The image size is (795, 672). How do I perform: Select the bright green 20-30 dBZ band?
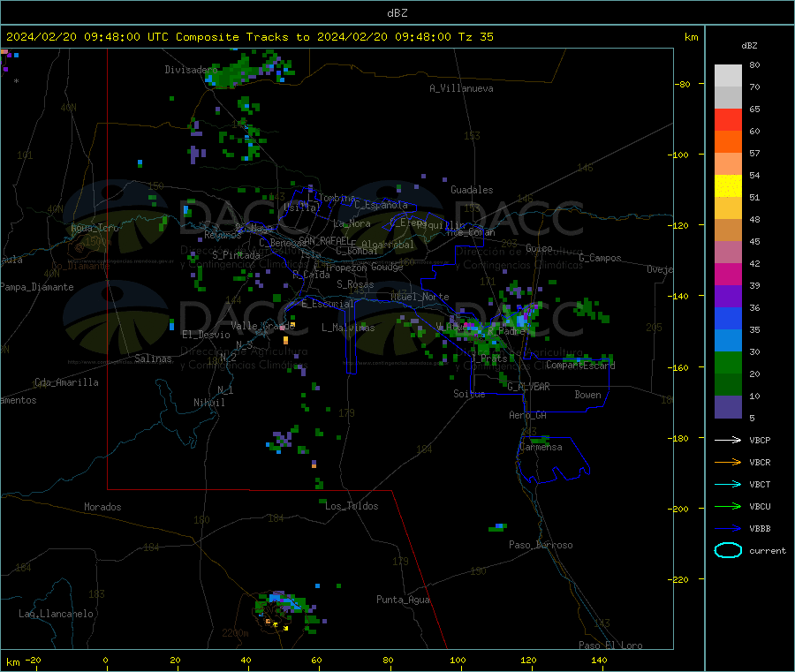click(728, 362)
